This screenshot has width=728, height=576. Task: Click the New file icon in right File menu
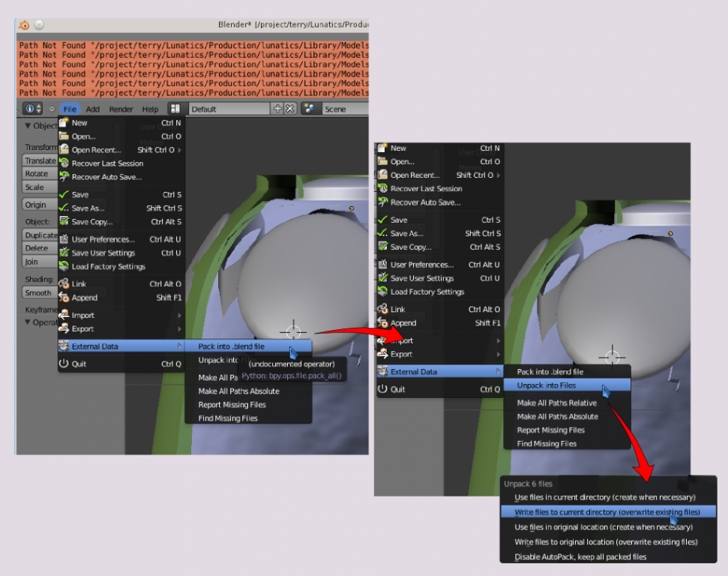[x=382, y=148]
